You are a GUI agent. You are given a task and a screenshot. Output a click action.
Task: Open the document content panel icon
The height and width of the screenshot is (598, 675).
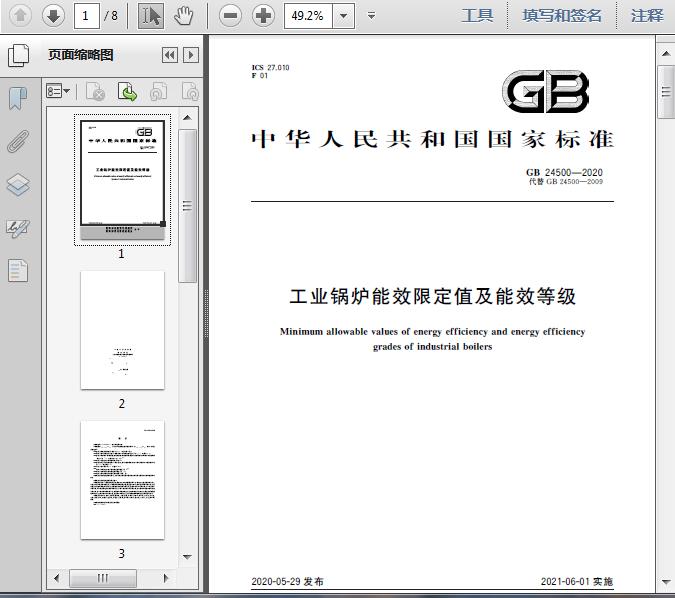18,271
